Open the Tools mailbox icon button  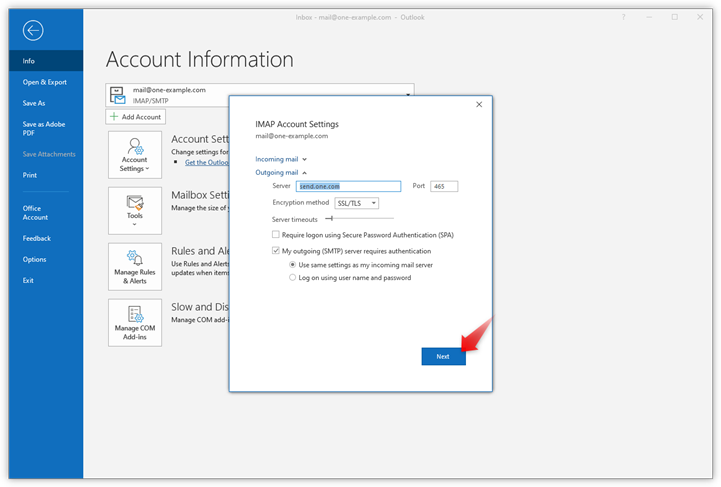coord(134,210)
